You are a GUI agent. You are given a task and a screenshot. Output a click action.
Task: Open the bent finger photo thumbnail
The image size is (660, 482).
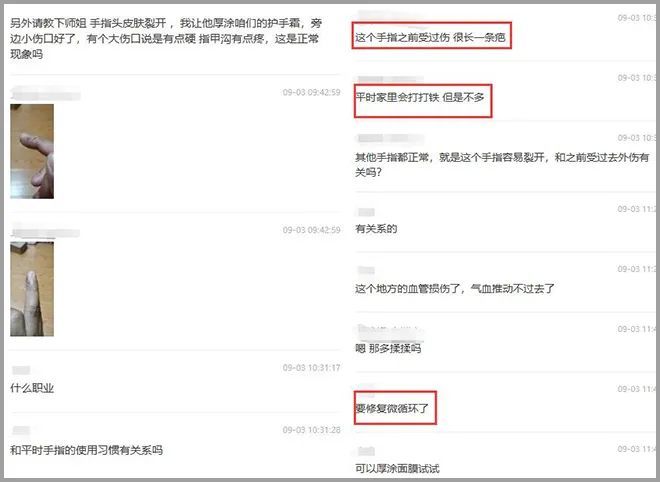tap(32, 151)
